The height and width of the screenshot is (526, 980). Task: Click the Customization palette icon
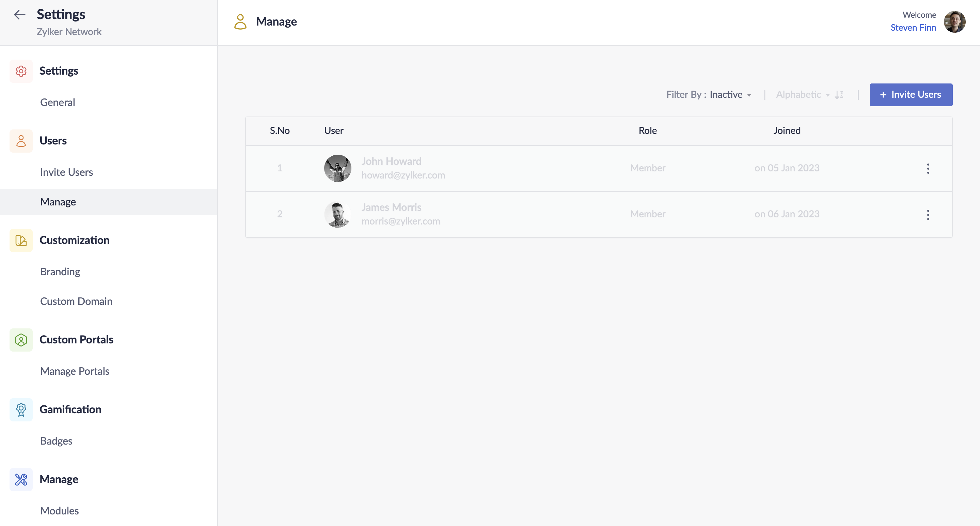click(21, 240)
